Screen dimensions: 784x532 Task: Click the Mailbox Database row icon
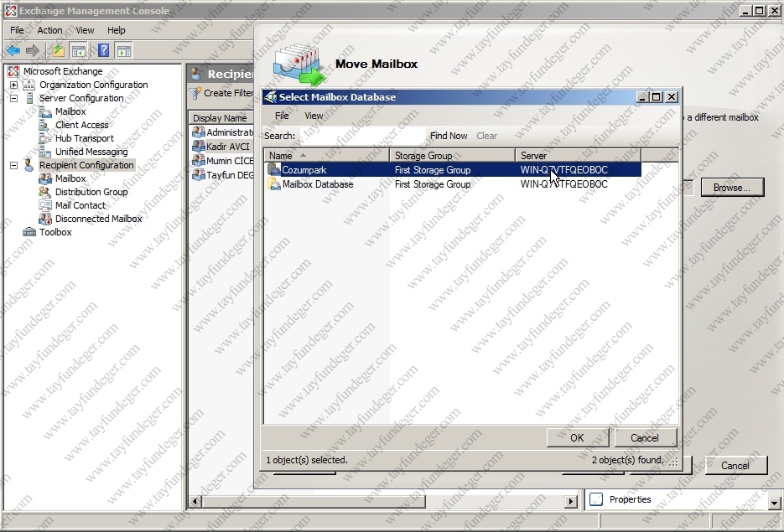click(x=274, y=184)
